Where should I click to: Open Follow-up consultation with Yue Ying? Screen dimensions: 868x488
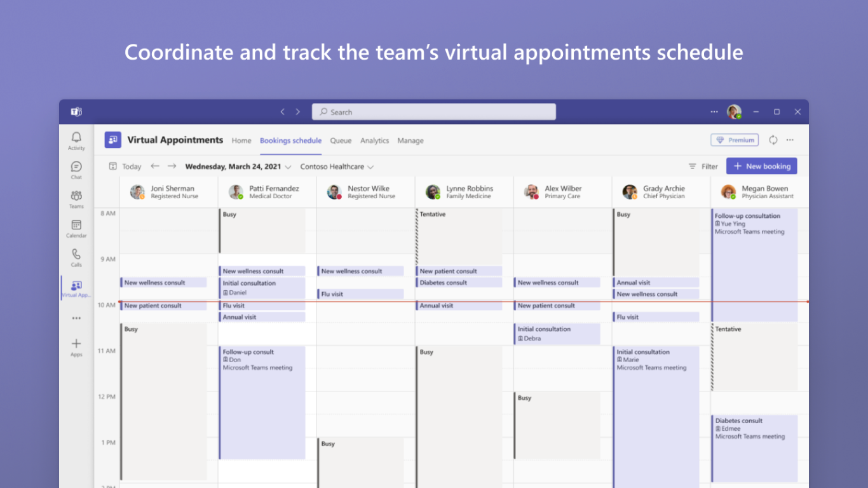(754, 265)
